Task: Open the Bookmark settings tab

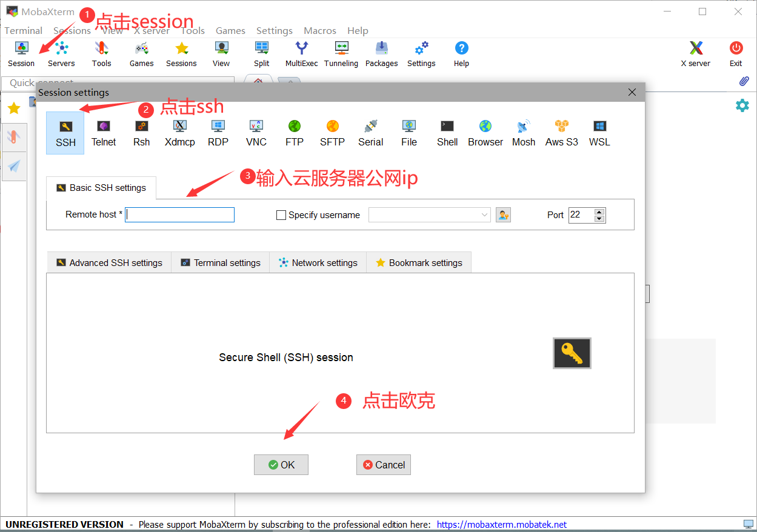Action: pos(419,263)
